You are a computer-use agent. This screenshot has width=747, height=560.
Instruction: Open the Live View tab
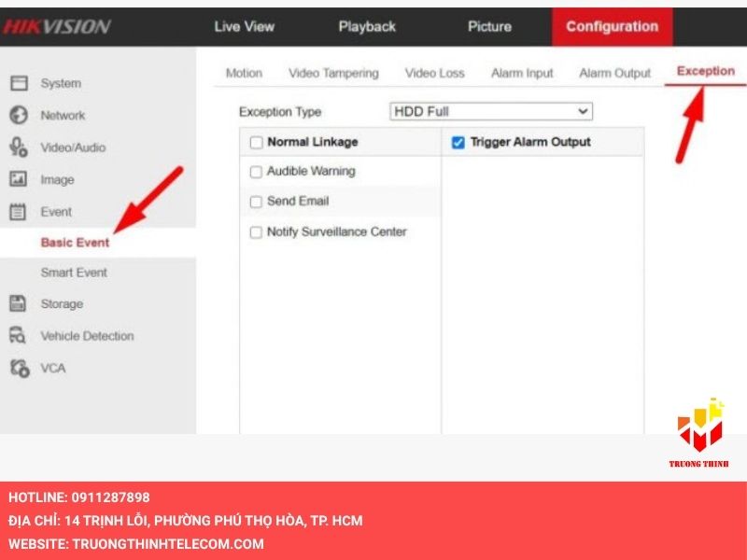(245, 26)
